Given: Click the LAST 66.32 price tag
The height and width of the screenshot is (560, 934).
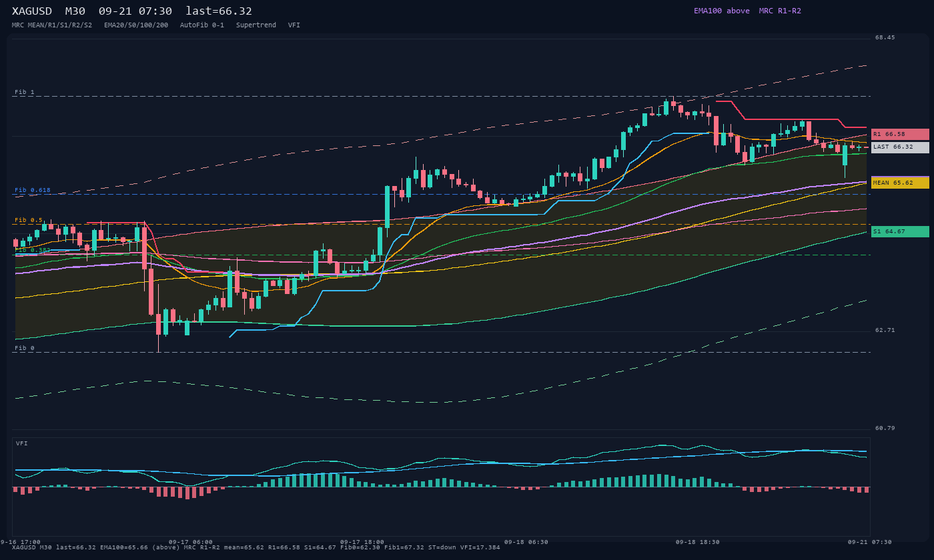Looking at the screenshot, I should coord(900,147).
